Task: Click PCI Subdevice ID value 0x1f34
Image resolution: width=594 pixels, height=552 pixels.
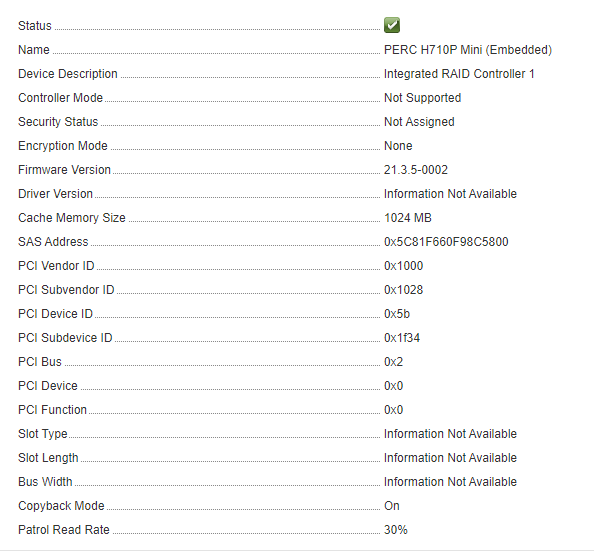Action: pos(402,338)
